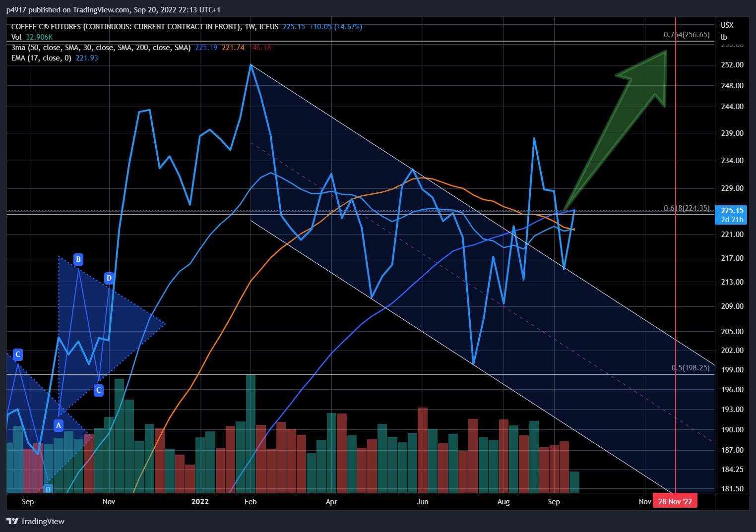Image resolution: width=756 pixels, height=532 pixels.
Task: Click the '1W' interval in chart title
Action: 250,27
